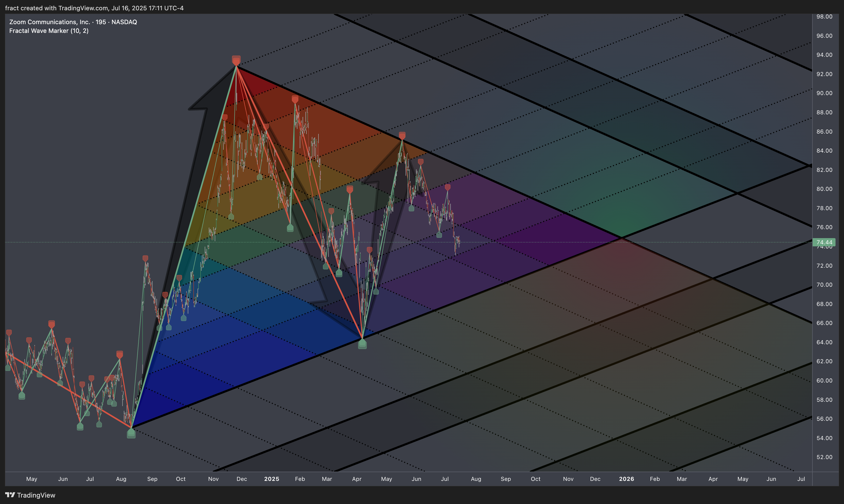Click the 68.00 price axis label

click(824, 304)
